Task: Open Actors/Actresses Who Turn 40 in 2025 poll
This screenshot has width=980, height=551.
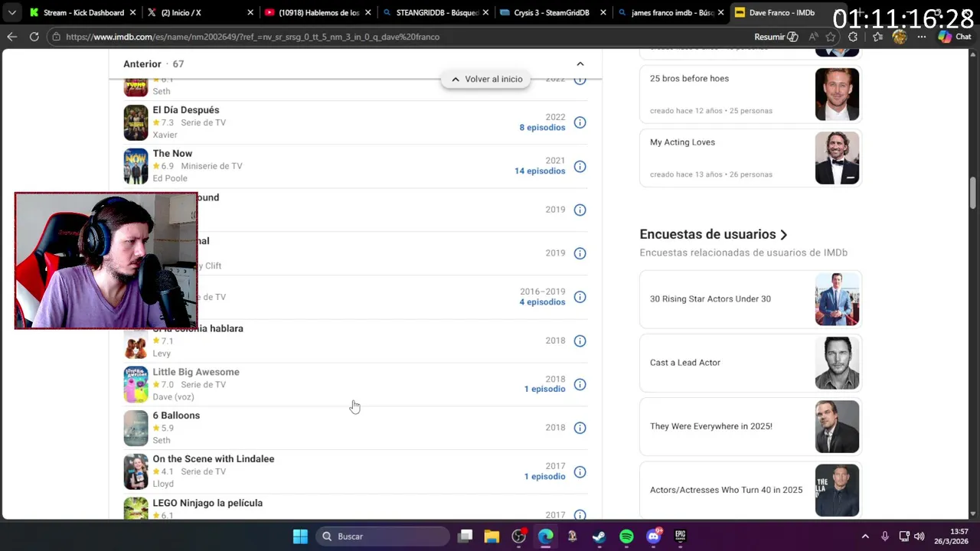Action: click(x=750, y=490)
